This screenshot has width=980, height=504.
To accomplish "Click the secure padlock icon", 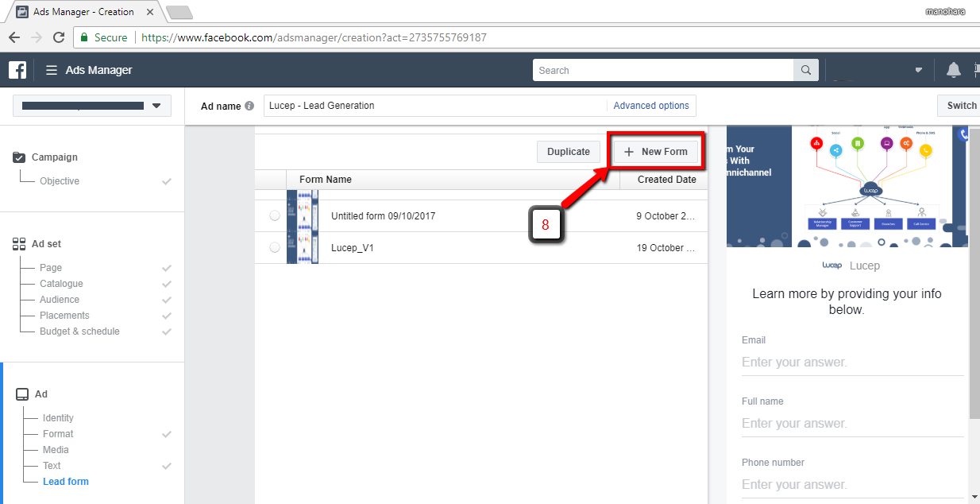I will pyautogui.click(x=84, y=37).
